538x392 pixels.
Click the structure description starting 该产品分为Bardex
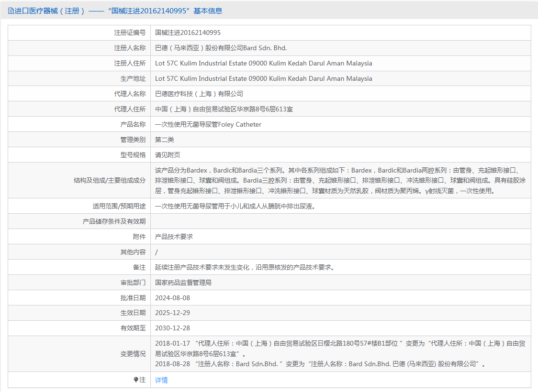click(340, 180)
